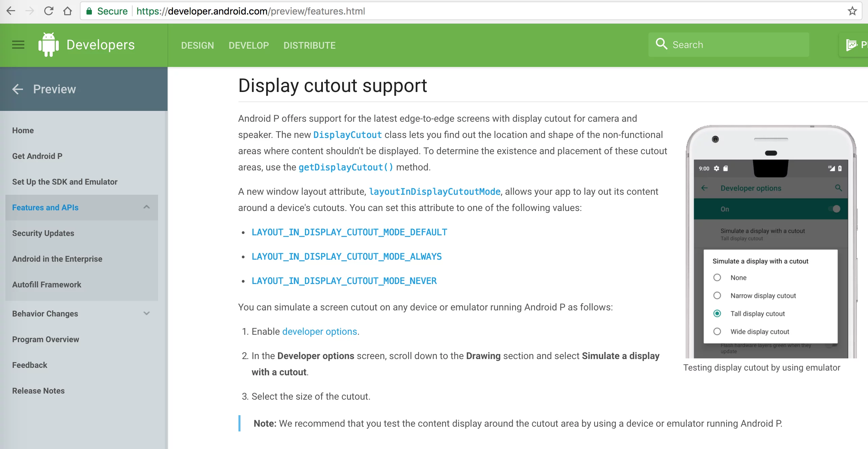Follow the developer options link

click(x=320, y=331)
